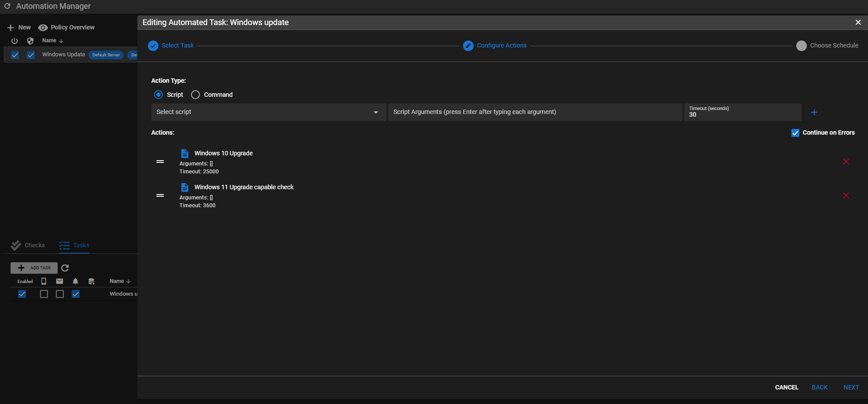Disable the Continue on Errors checkbox

point(795,132)
